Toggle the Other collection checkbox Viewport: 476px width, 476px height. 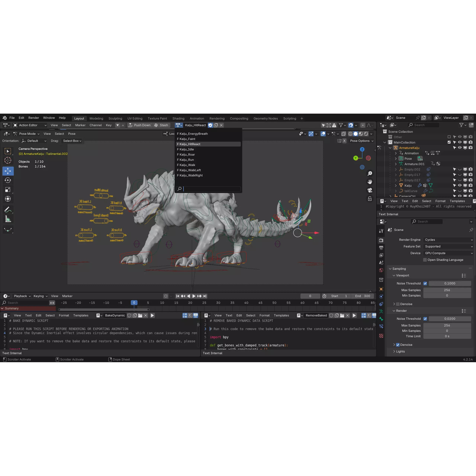pyautogui.click(x=449, y=137)
